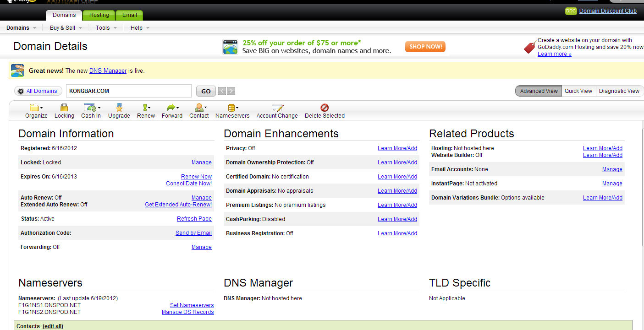644x330 pixels.
Task: Click the previous domain arrow button
Action: 222,91
